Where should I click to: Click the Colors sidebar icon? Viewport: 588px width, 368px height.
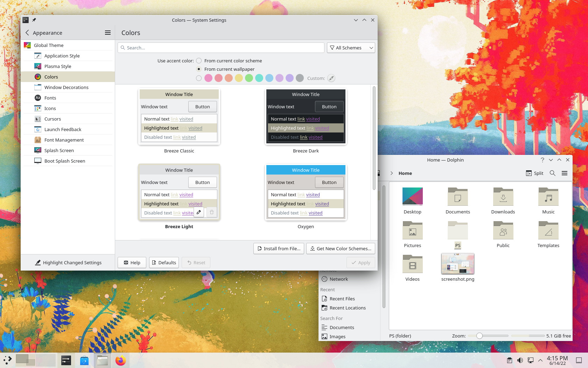(x=38, y=77)
